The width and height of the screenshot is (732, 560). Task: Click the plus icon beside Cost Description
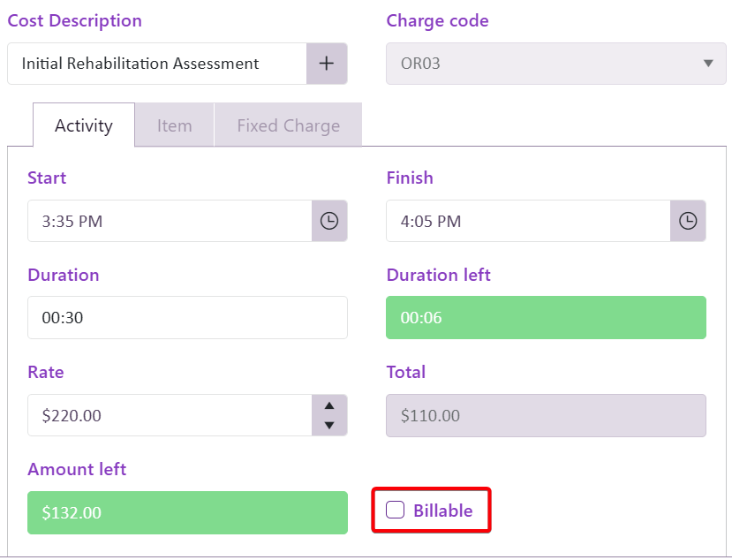[327, 64]
